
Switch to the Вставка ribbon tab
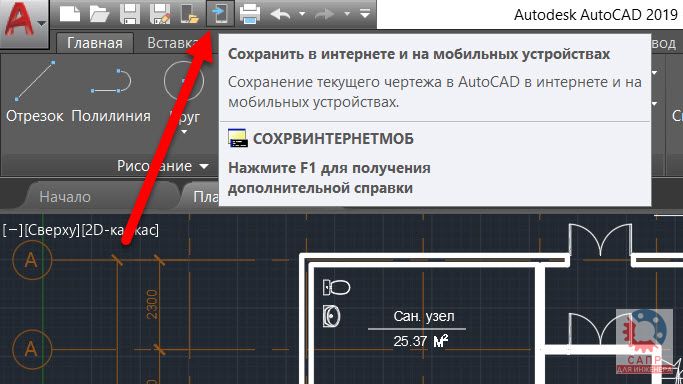pos(172,43)
